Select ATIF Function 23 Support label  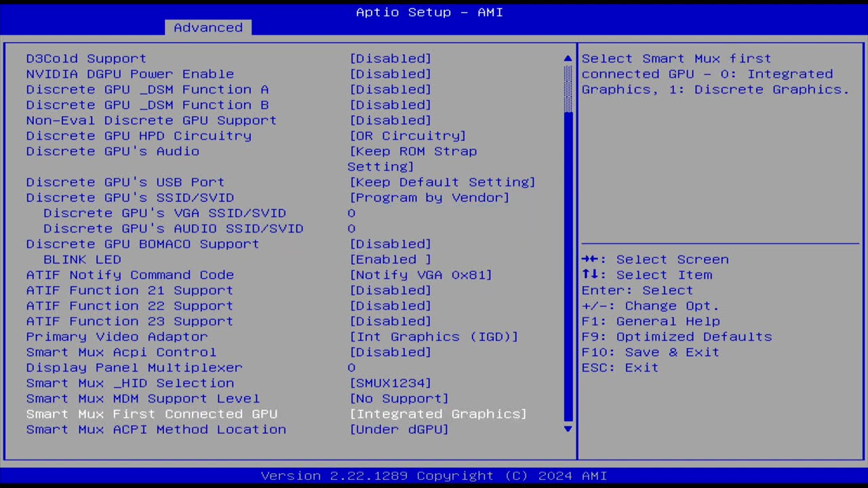pyautogui.click(x=130, y=321)
